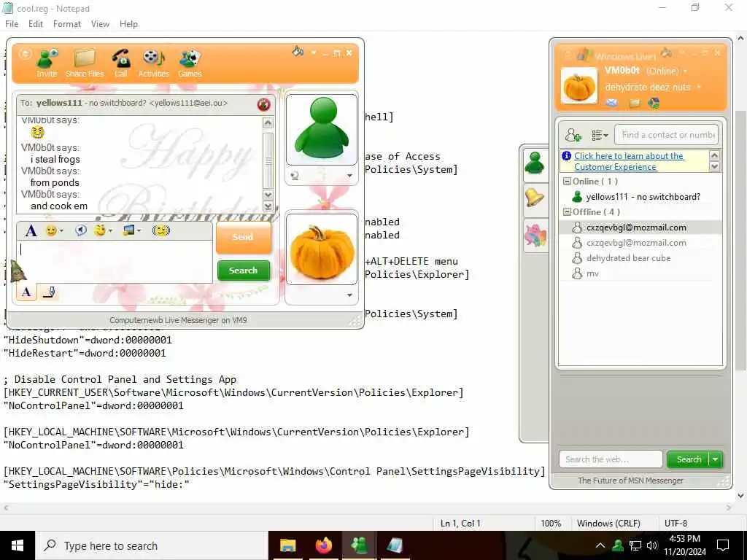Select the green buddy tab on Messenger sidebar
This screenshot has height=560, width=747.
pos(535,163)
